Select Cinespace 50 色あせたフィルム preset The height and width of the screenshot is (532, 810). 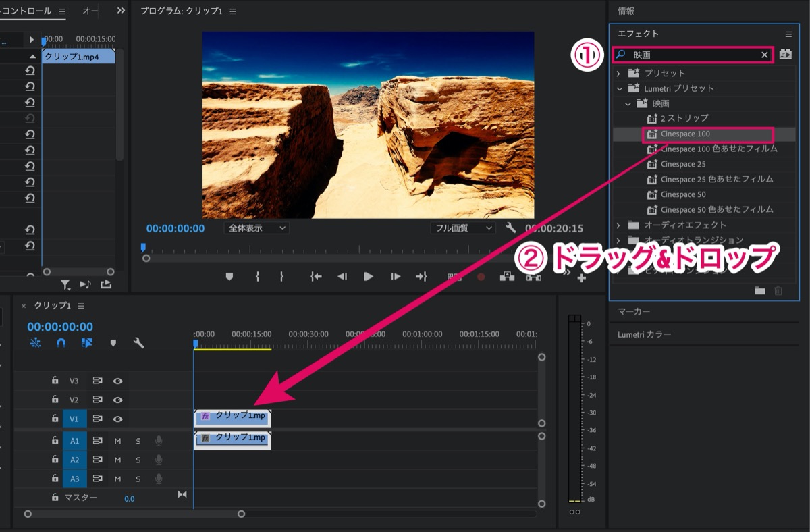717,209
